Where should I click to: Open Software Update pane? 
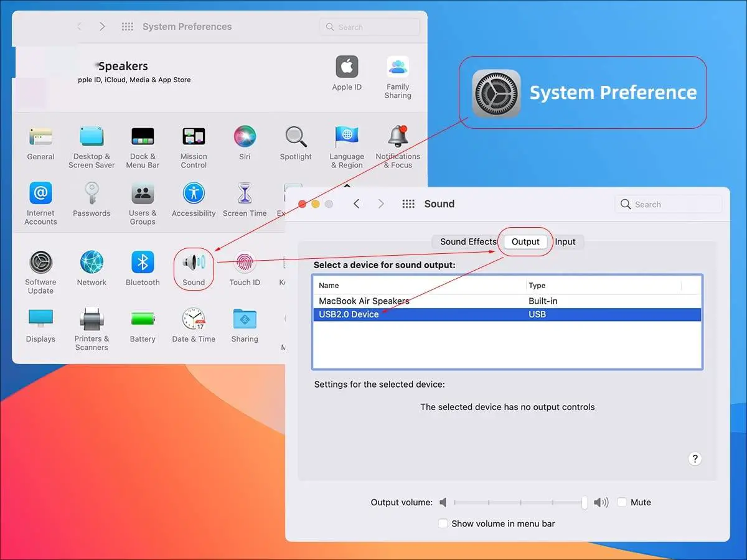click(x=40, y=263)
